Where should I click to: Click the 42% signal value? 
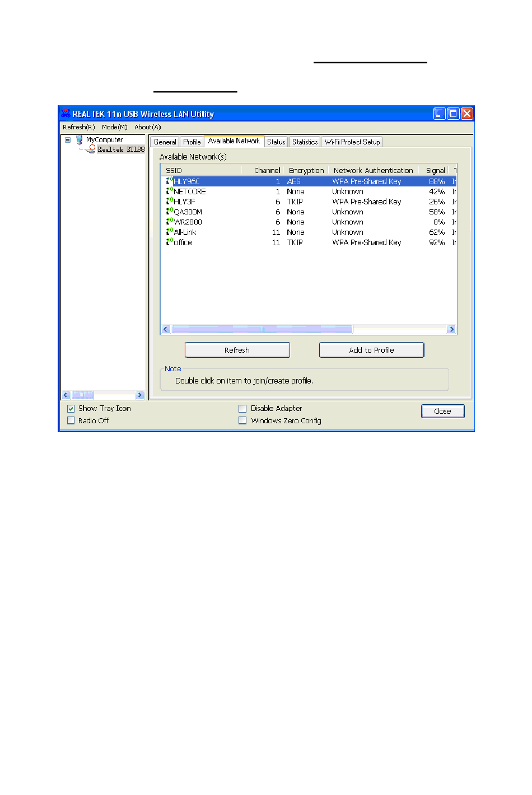click(437, 191)
